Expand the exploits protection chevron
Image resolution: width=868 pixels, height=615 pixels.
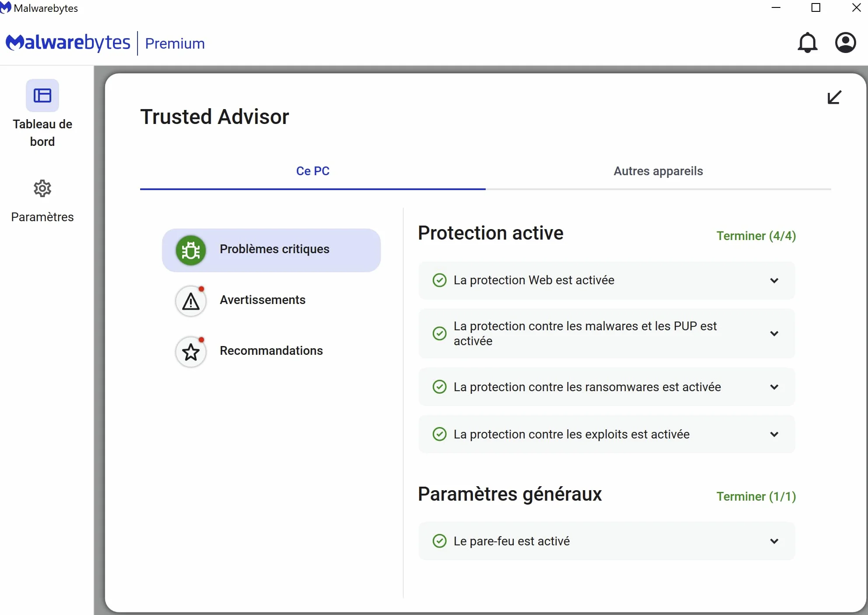point(774,435)
